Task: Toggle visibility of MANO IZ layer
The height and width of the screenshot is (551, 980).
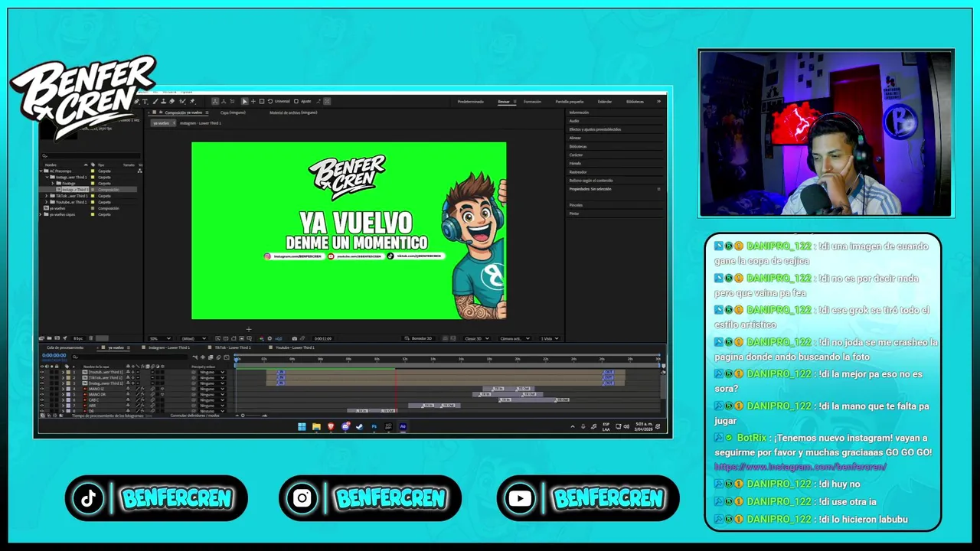Action: point(41,389)
